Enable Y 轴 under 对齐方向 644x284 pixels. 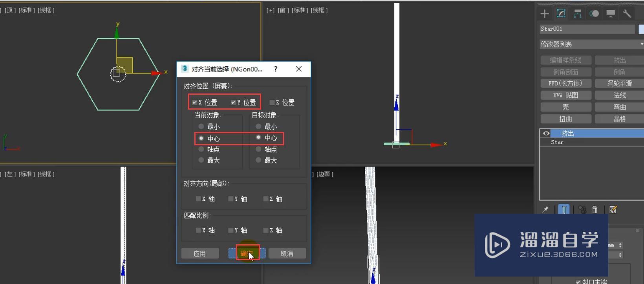coord(231,199)
